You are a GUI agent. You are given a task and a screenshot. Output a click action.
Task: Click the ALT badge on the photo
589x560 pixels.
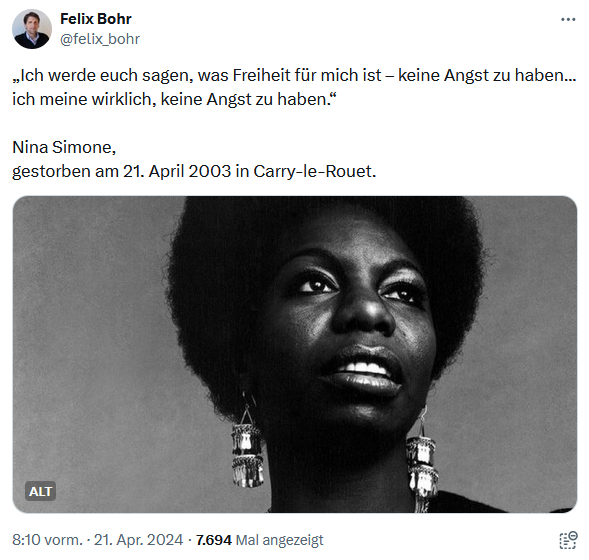pos(41,491)
